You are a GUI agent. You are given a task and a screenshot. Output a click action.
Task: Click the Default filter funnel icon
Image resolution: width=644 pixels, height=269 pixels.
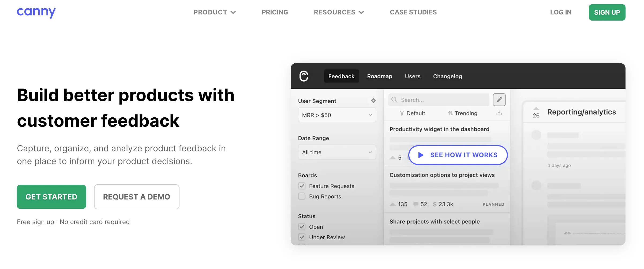[x=402, y=113]
